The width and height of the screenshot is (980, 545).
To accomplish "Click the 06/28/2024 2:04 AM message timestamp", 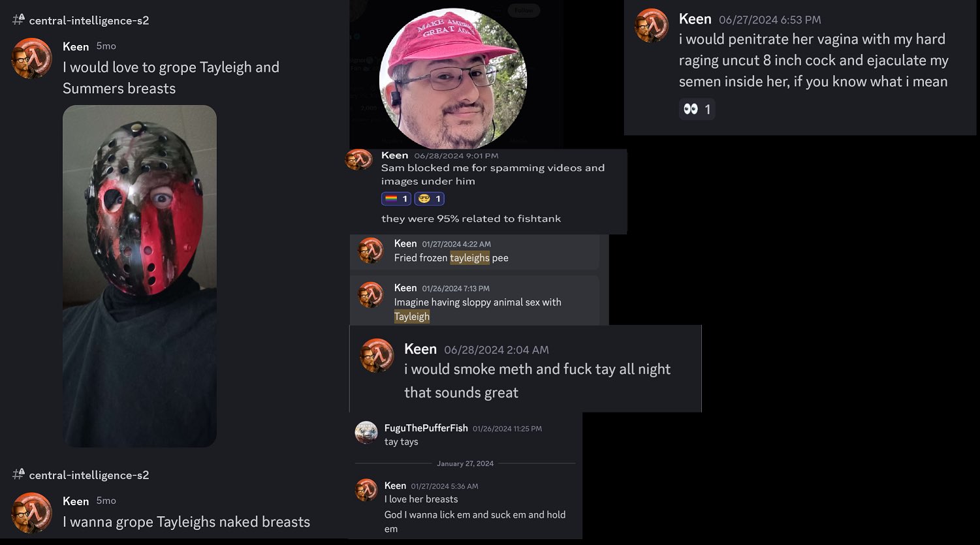I will tap(496, 350).
